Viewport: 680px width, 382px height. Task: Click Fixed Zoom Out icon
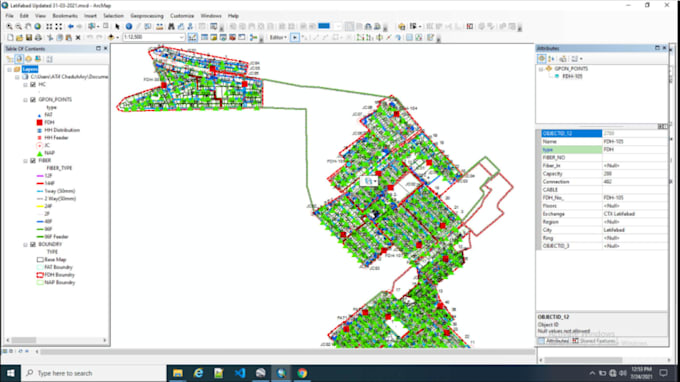[59, 26]
